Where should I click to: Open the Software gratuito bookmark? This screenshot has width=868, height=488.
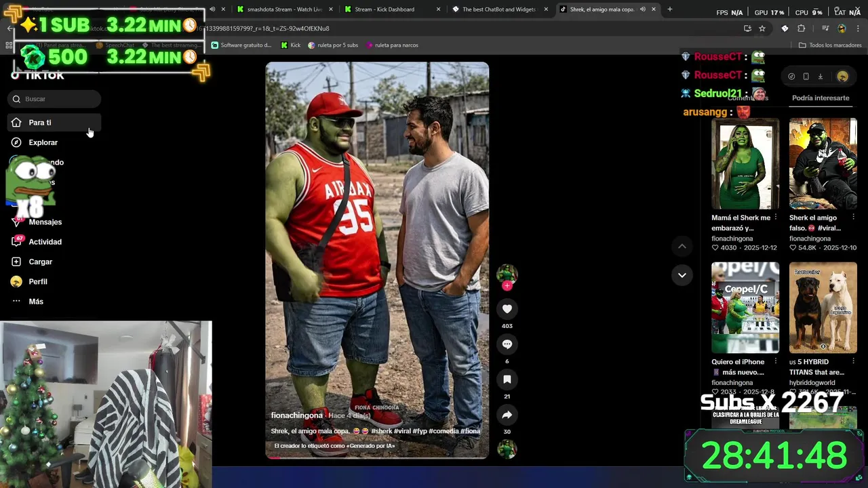241,45
